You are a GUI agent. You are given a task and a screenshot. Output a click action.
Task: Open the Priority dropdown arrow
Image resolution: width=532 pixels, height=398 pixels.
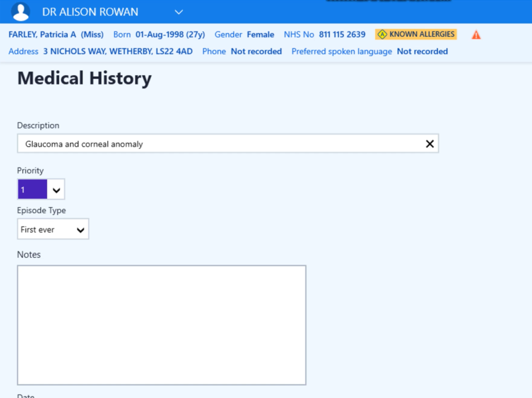pyautogui.click(x=56, y=190)
